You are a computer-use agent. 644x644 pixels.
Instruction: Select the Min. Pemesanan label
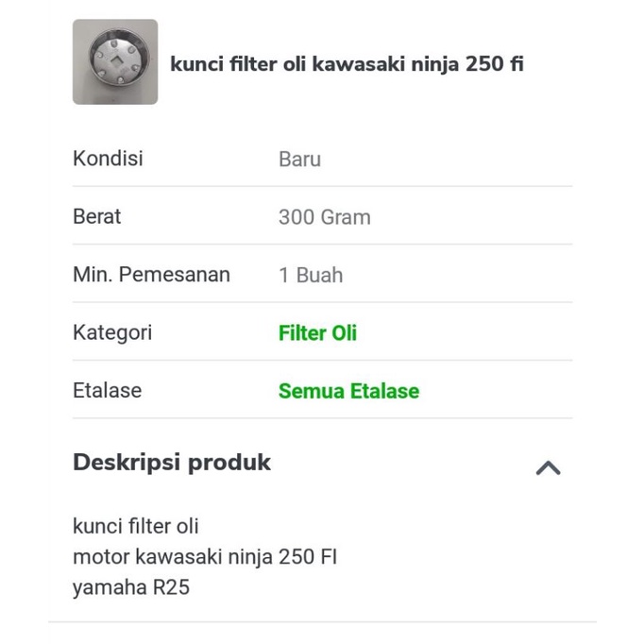pos(151,275)
